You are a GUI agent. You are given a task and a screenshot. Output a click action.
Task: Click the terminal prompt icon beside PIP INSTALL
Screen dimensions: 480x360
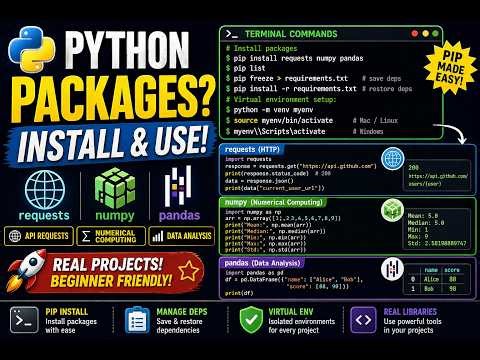coord(24,320)
